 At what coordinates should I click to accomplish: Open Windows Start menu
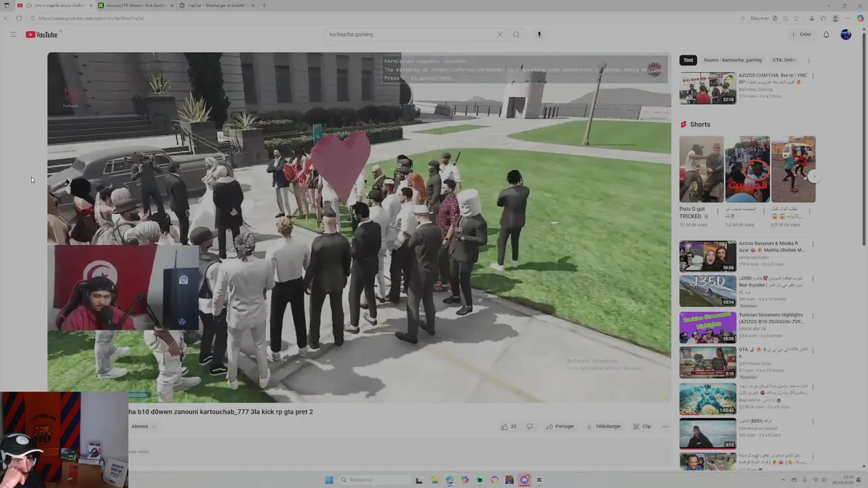click(x=329, y=480)
